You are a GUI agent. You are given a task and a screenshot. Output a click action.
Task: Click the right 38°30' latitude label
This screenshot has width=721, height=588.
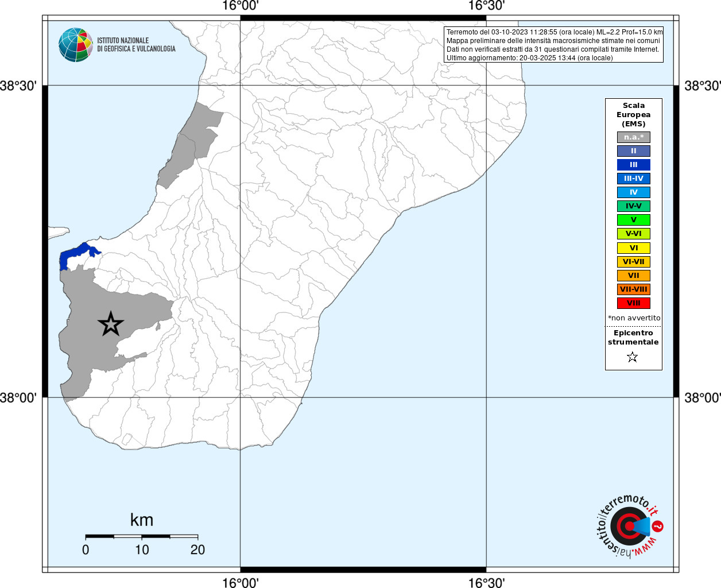[x=703, y=86]
